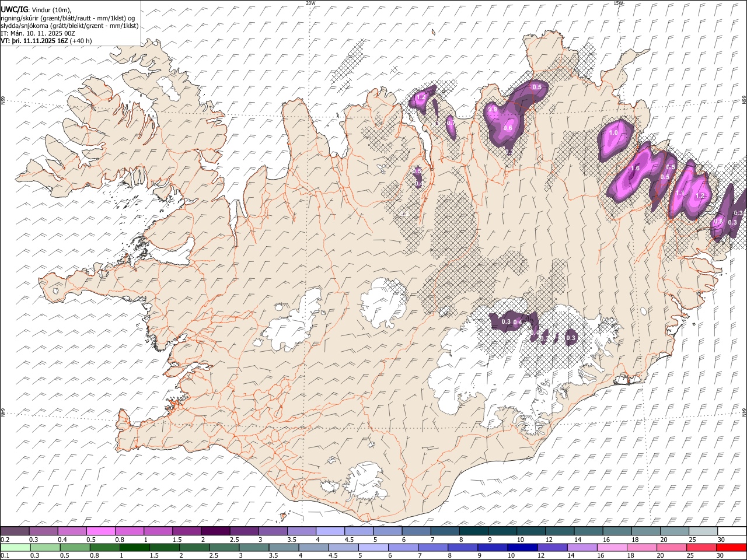Select the 'slydda/snjókoma' legend description line
Image resolution: width=747 pixels, height=560 pixels.
click(69, 25)
